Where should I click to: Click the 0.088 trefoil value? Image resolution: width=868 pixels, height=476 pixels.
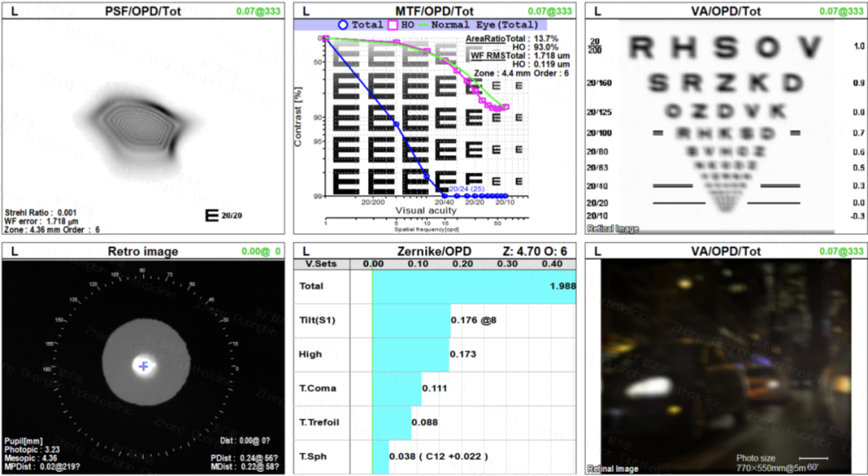click(424, 422)
